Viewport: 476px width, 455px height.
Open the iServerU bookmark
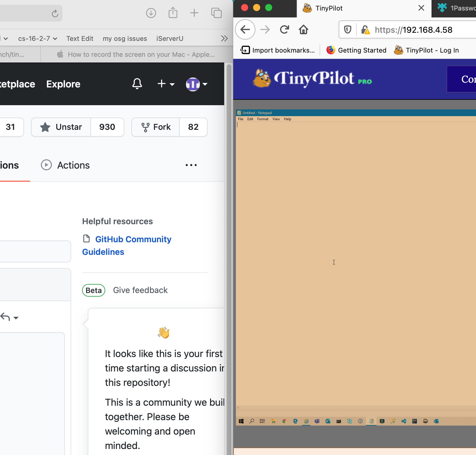tap(170, 38)
